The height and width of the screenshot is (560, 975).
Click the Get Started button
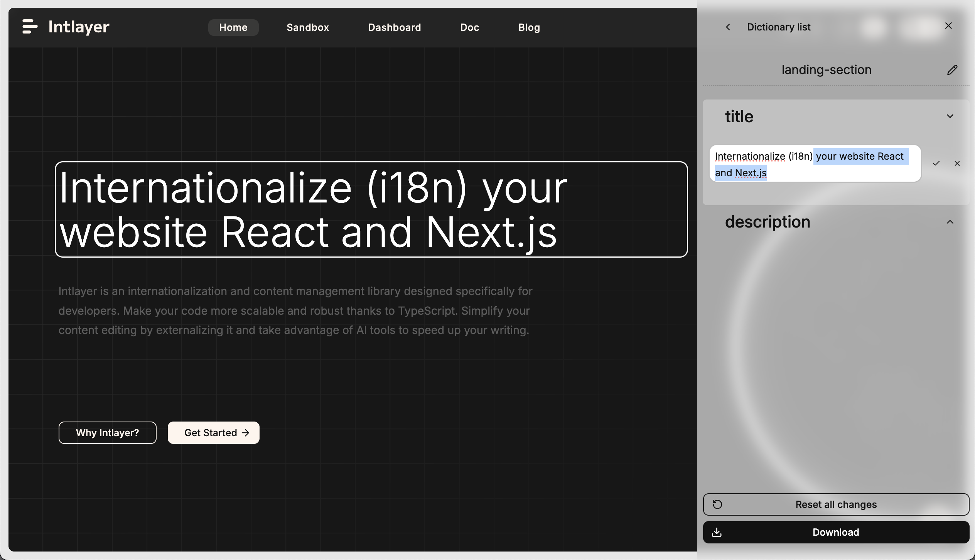[213, 432]
